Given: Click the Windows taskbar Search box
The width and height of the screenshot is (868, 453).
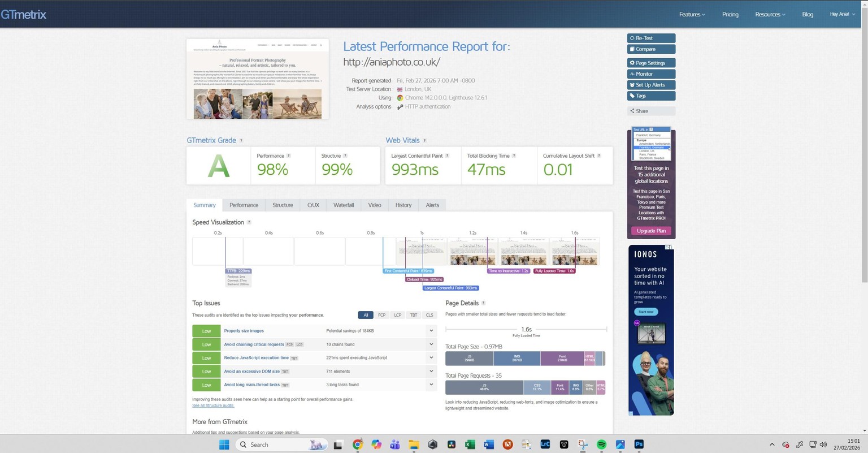Looking at the screenshot, I should pos(281,445).
